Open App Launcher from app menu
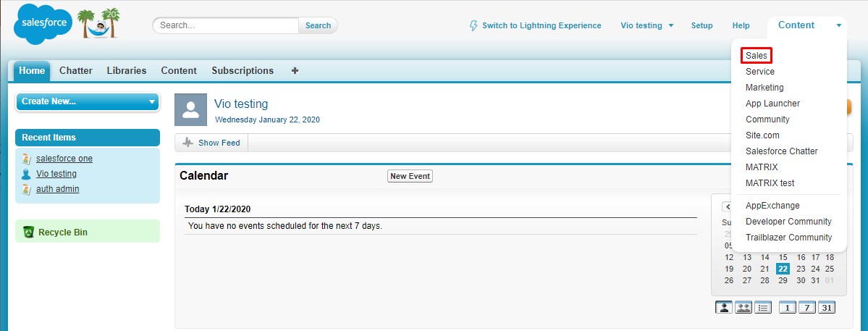The width and height of the screenshot is (868, 331). 772,104
